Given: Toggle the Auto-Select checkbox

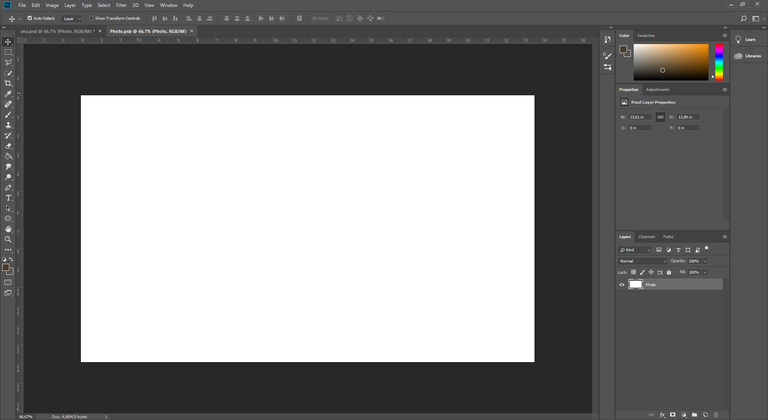Looking at the screenshot, I should [30, 18].
